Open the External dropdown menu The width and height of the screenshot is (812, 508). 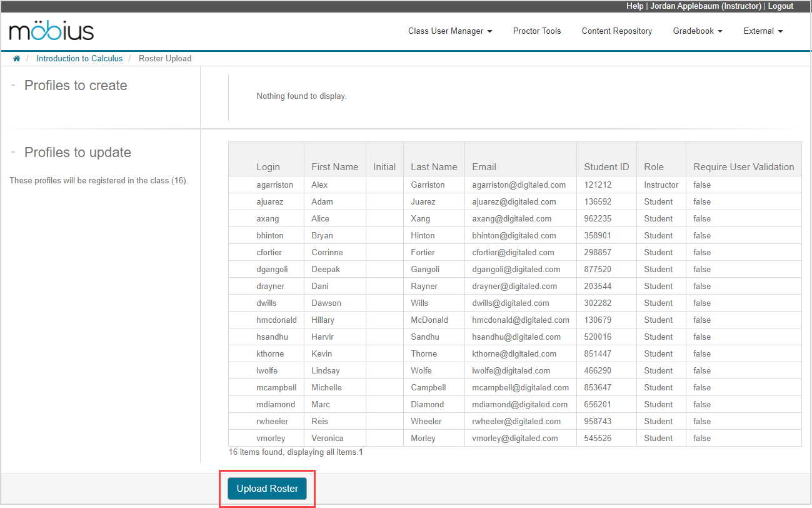pyautogui.click(x=763, y=31)
